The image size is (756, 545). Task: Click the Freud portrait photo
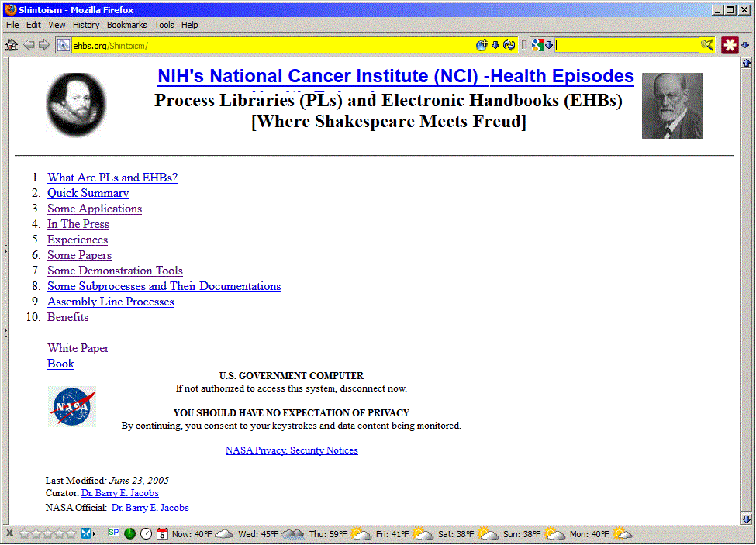(672, 105)
